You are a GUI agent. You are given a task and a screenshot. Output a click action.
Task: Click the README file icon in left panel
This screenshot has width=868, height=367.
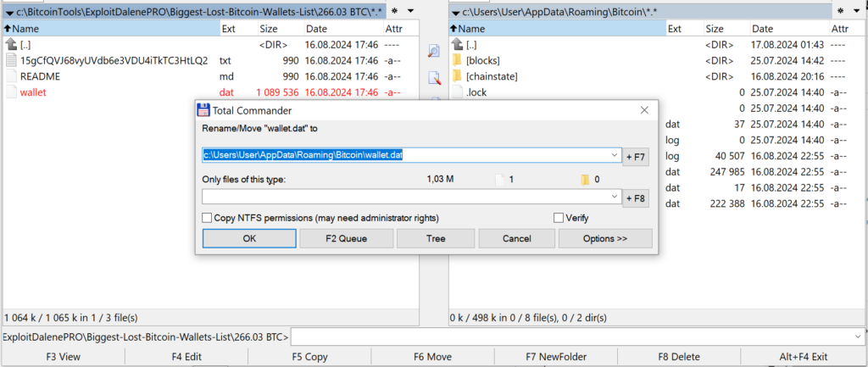(x=11, y=76)
